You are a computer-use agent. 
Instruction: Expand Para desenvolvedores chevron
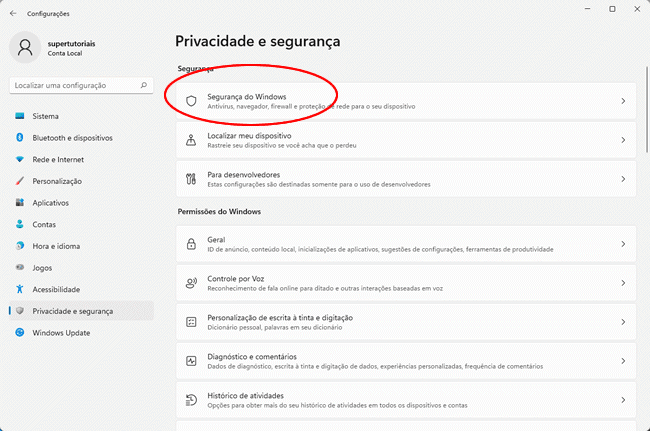[623, 179]
